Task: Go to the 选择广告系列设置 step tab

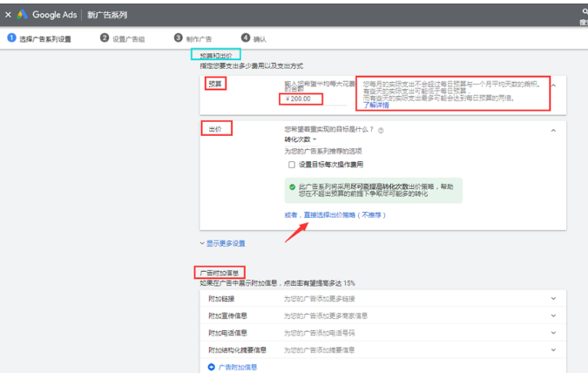Action: pyautogui.click(x=45, y=39)
